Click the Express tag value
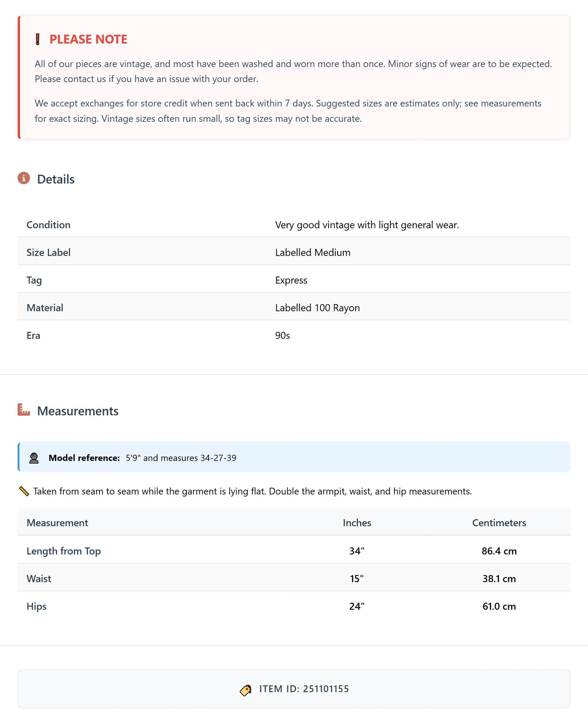The image size is (588, 723). pyautogui.click(x=291, y=280)
